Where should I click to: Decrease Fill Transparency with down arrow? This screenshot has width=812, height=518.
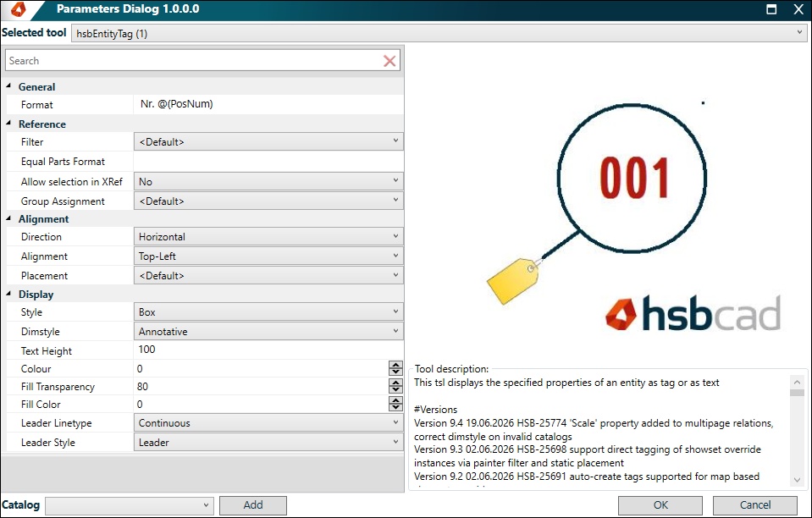395,389
